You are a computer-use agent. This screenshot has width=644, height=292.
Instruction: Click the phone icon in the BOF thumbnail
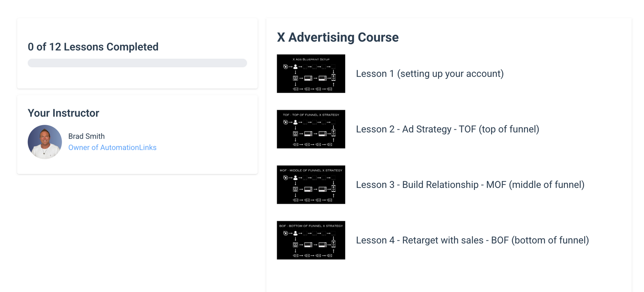(x=334, y=244)
